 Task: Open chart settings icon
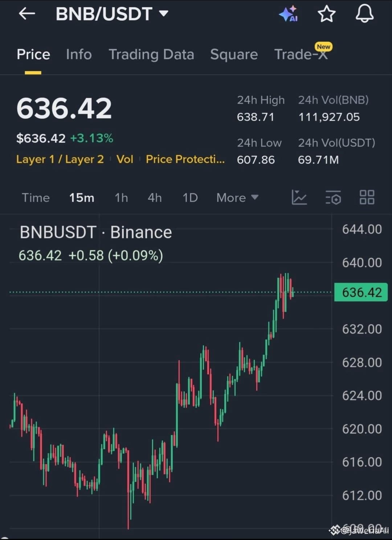coord(333,198)
